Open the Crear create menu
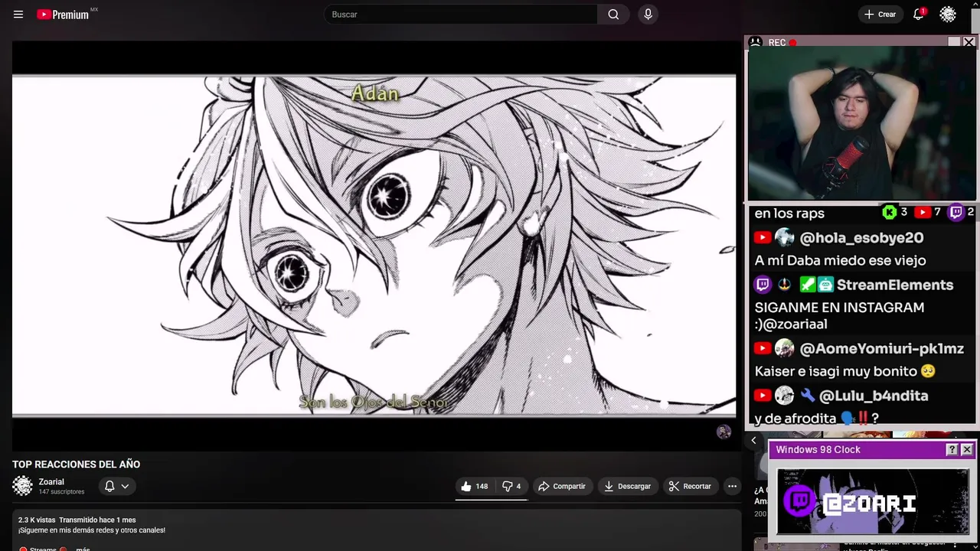 coord(880,15)
